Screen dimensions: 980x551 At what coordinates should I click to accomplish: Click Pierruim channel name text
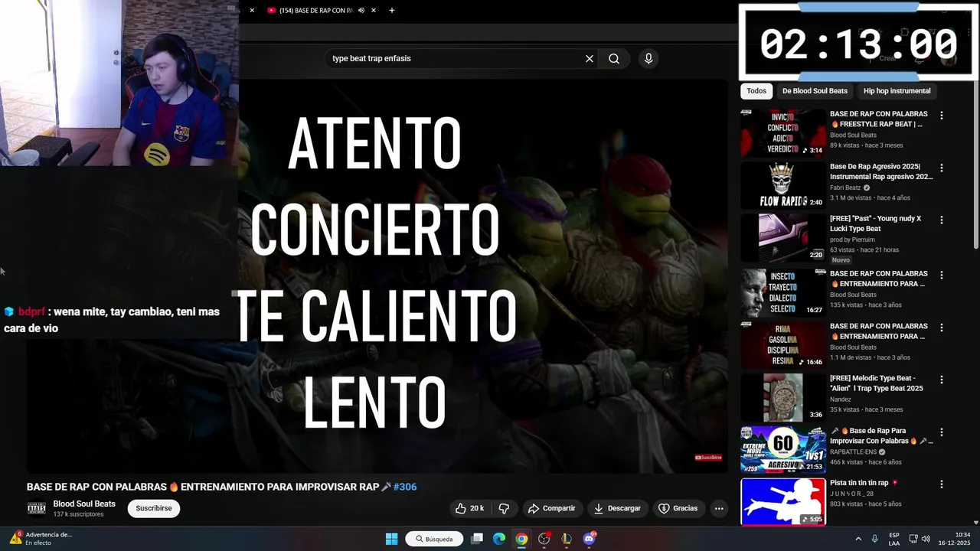852,240
